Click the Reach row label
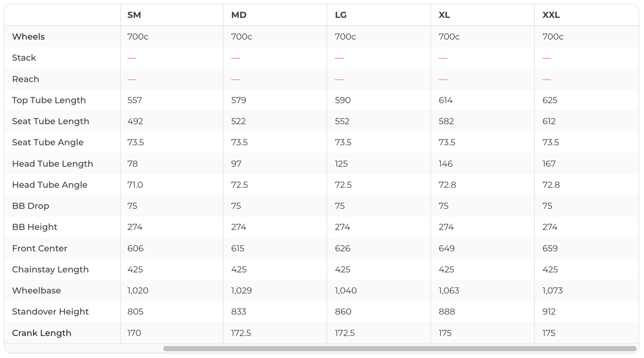The image size is (644, 358). (x=26, y=79)
